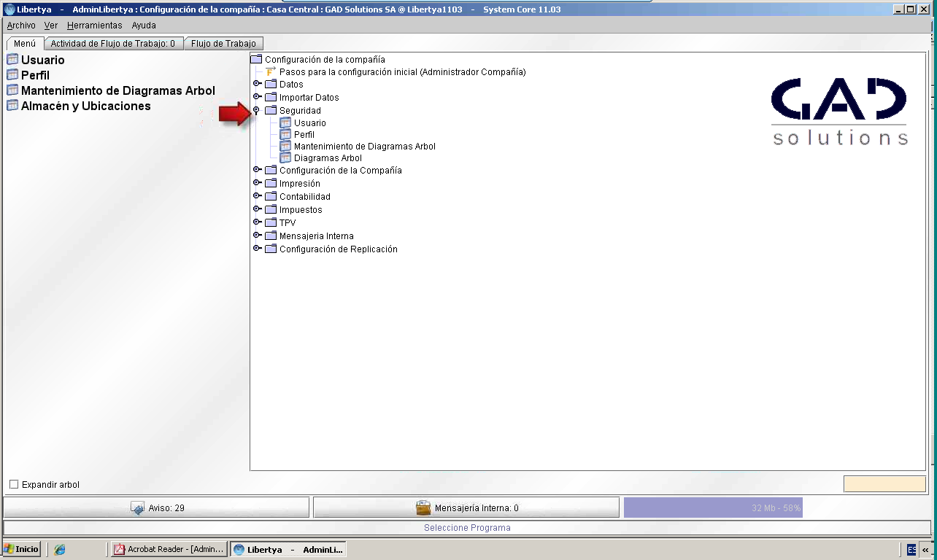Expand the Datos folder node

[x=257, y=84]
